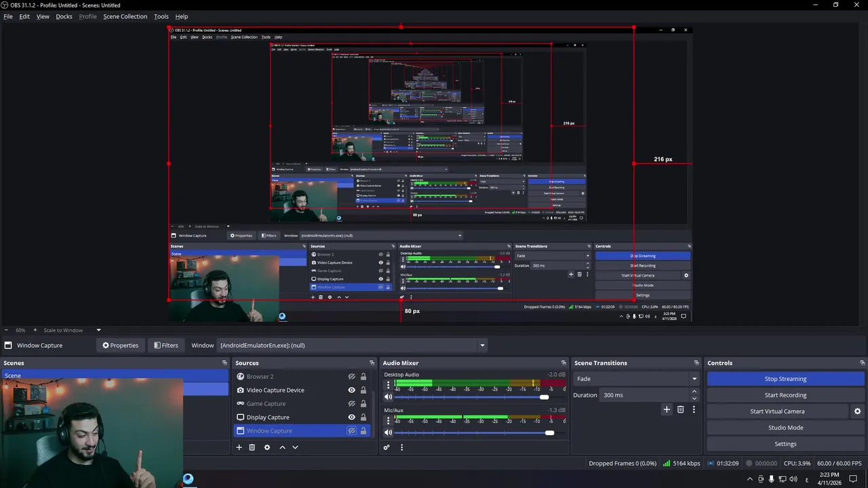Toggle lock on Browser 2 source
Image resolution: width=868 pixels, height=488 pixels.
pyautogui.click(x=363, y=377)
